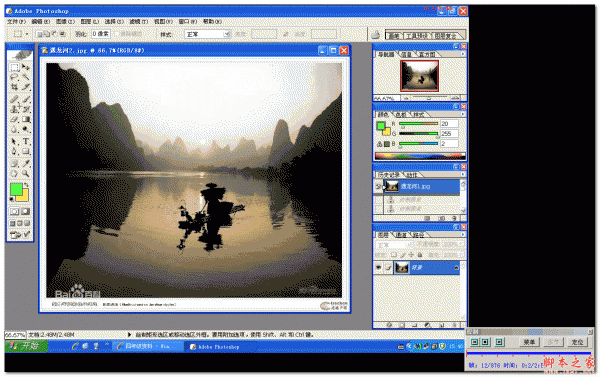Click the 定位 button in recorder widget
The height and width of the screenshot is (377, 600).
click(577, 342)
